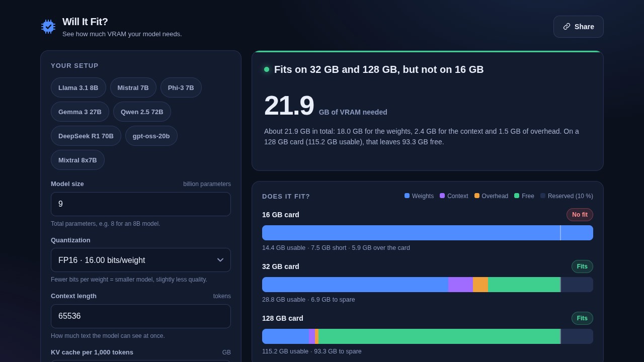The width and height of the screenshot is (644, 362).
Task: Choose the DeepSeek R1 70B preset
Action: pos(86,136)
